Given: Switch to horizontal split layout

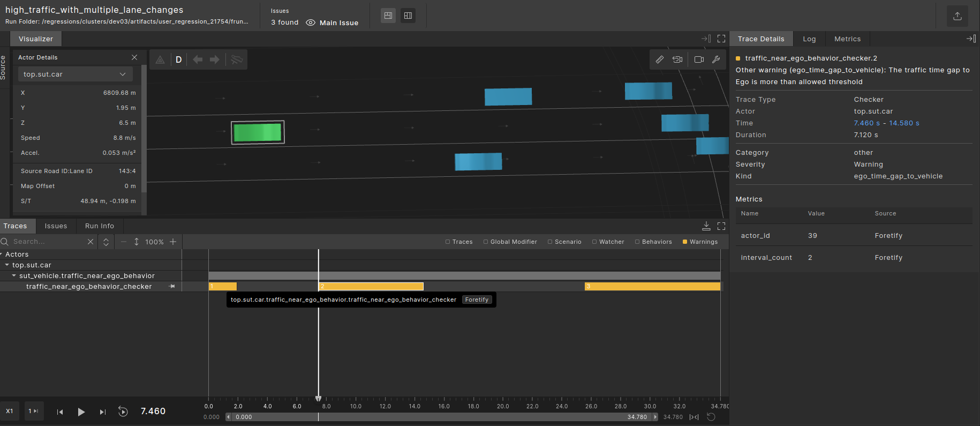Looking at the screenshot, I should tap(388, 16).
